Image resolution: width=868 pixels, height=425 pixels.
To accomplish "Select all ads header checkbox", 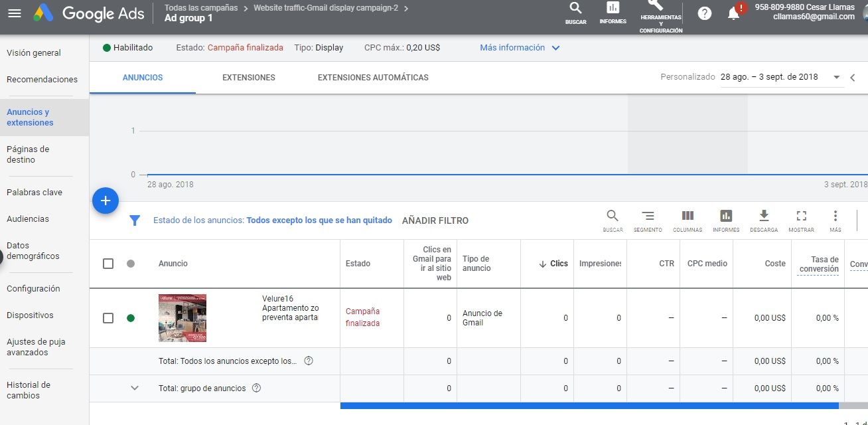I will coord(108,264).
